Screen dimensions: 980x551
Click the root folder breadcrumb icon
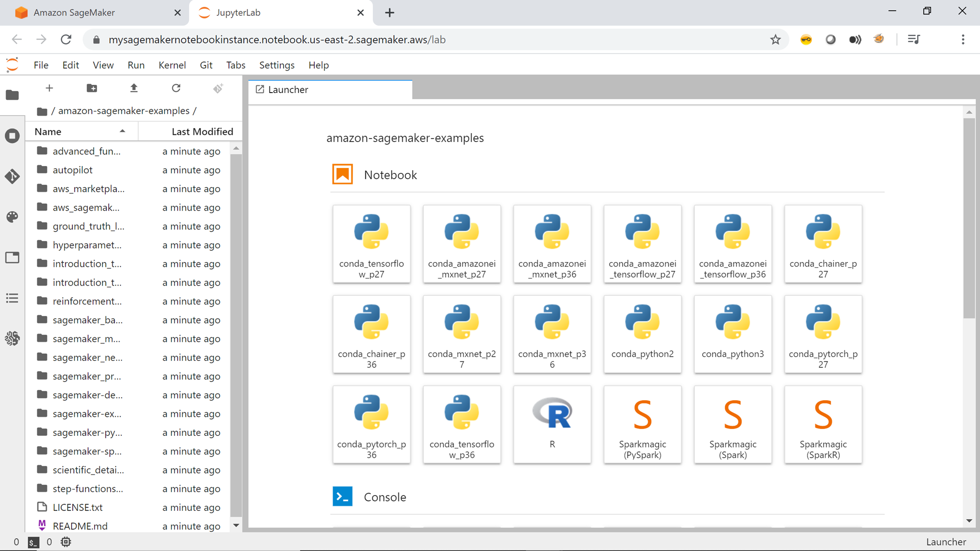click(x=42, y=111)
